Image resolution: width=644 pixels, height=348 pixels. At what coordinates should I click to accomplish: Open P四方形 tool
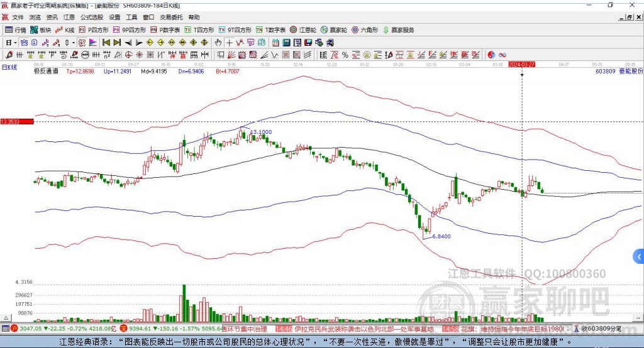(94, 30)
